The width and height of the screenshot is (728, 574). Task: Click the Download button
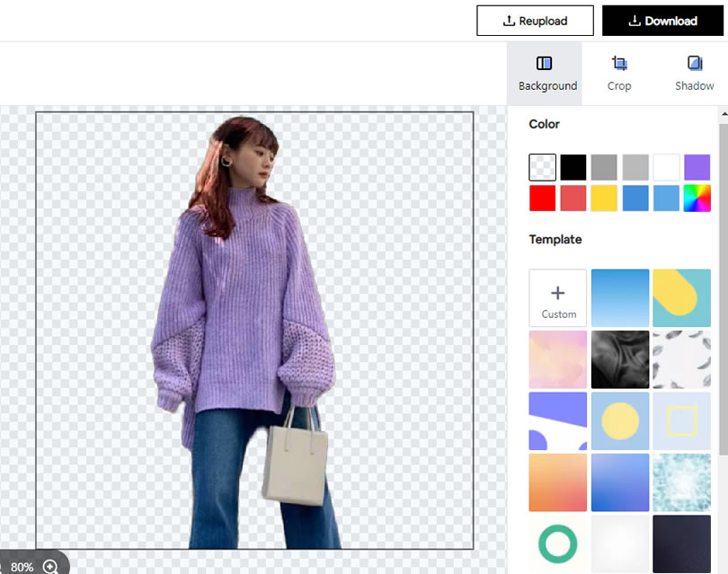coord(662,21)
